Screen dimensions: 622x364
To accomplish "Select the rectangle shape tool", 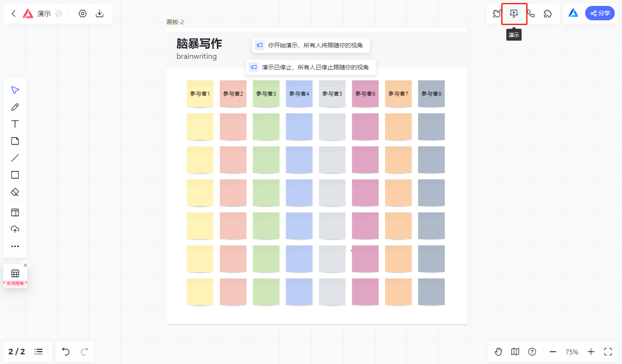I will click(15, 175).
